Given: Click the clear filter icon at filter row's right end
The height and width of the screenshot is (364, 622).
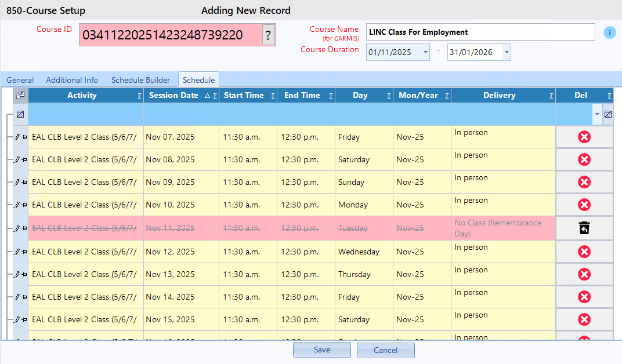Looking at the screenshot, I should [607, 114].
